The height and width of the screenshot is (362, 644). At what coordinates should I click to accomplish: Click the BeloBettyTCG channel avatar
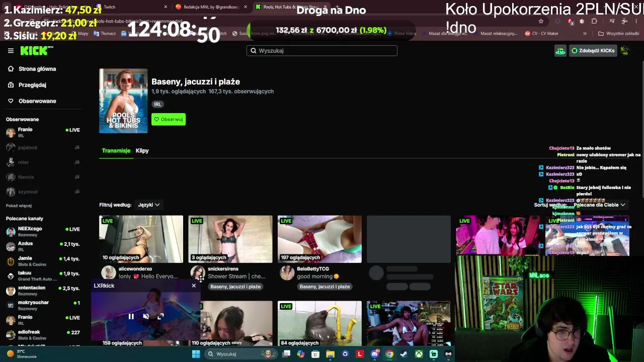(x=287, y=273)
